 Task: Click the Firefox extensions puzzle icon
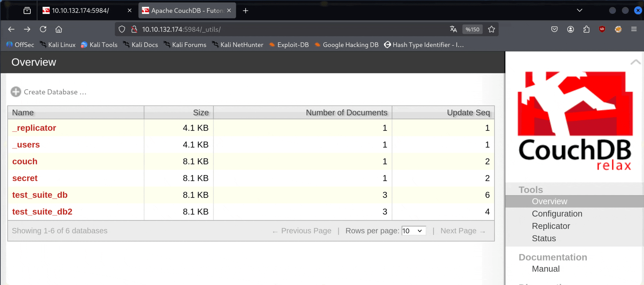pos(586,29)
